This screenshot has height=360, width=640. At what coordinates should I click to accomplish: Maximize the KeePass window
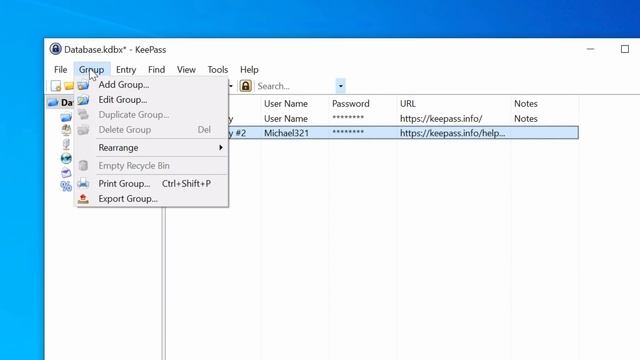pos(624,49)
